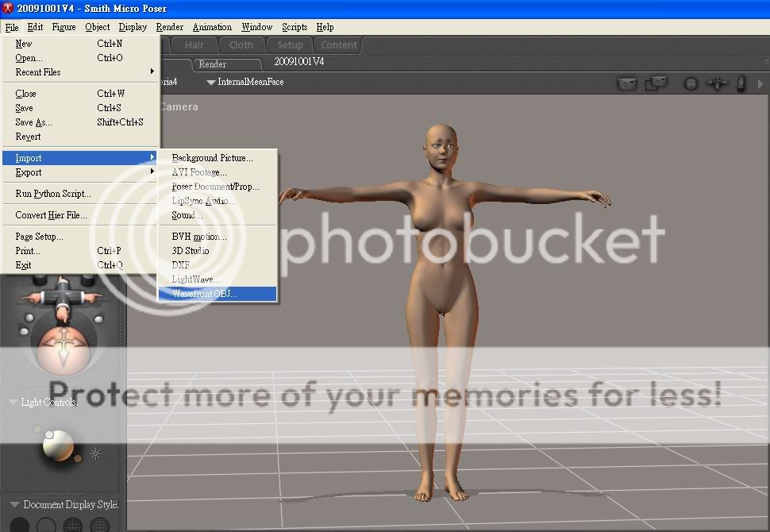Open the Cloth room tab
This screenshot has width=770, height=532.
(x=241, y=45)
